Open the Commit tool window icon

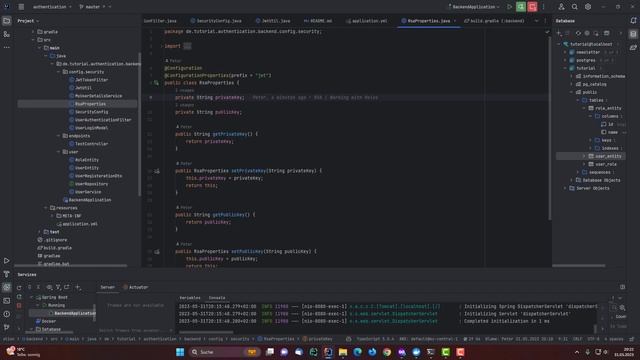point(7,34)
